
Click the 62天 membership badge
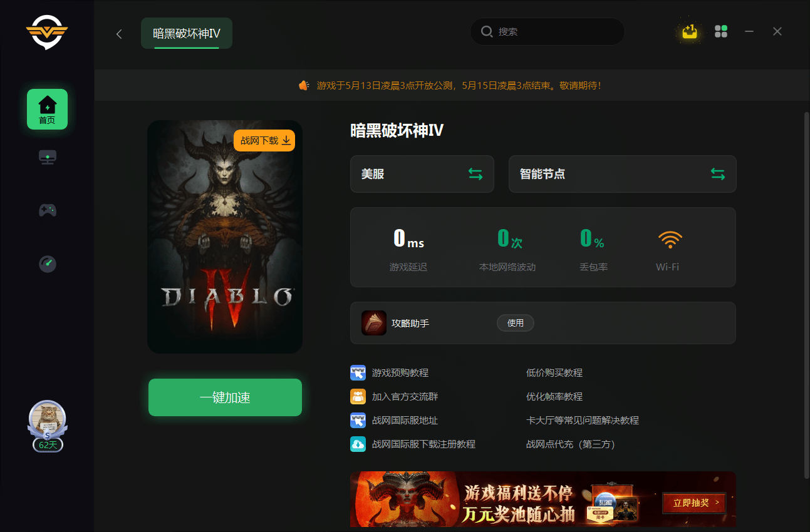click(48, 445)
